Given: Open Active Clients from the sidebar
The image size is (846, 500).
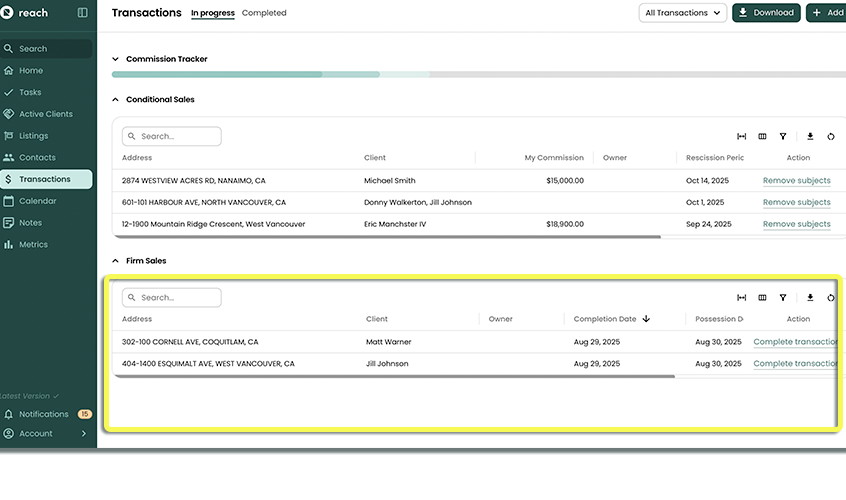Looking at the screenshot, I should (x=46, y=114).
